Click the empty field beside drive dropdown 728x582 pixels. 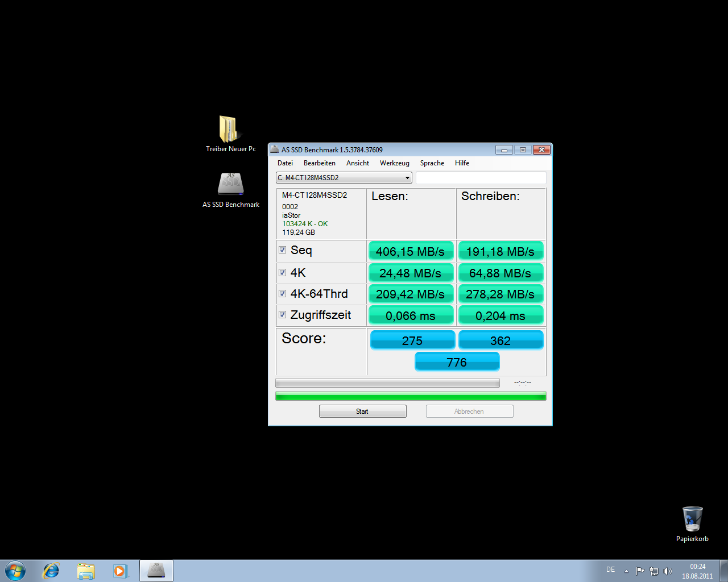[x=481, y=178]
